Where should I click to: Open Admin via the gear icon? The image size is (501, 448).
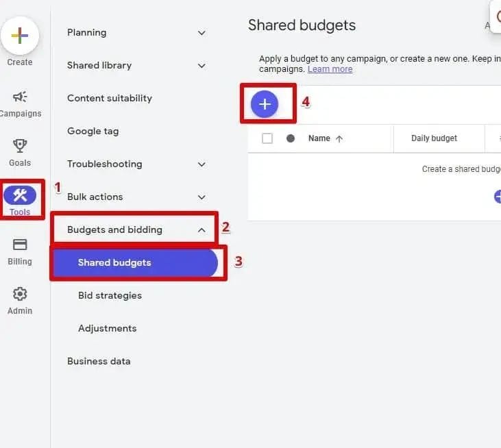20,294
